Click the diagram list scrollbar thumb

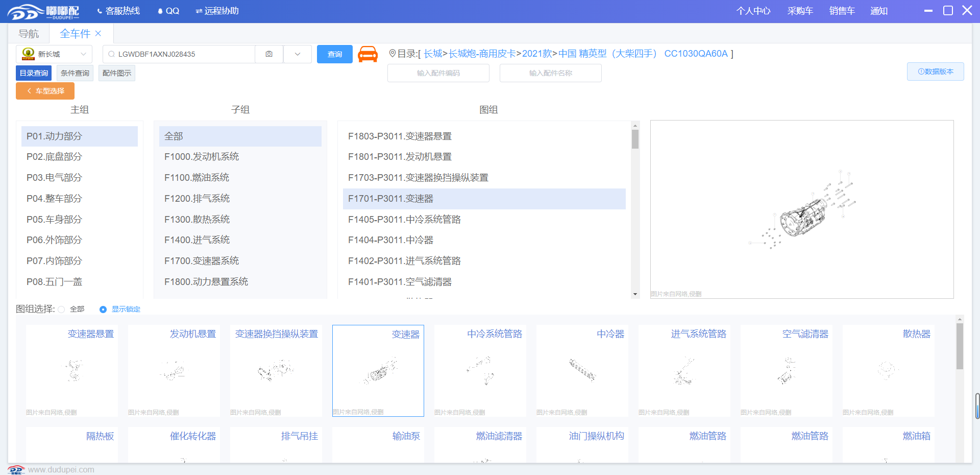point(635,139)
